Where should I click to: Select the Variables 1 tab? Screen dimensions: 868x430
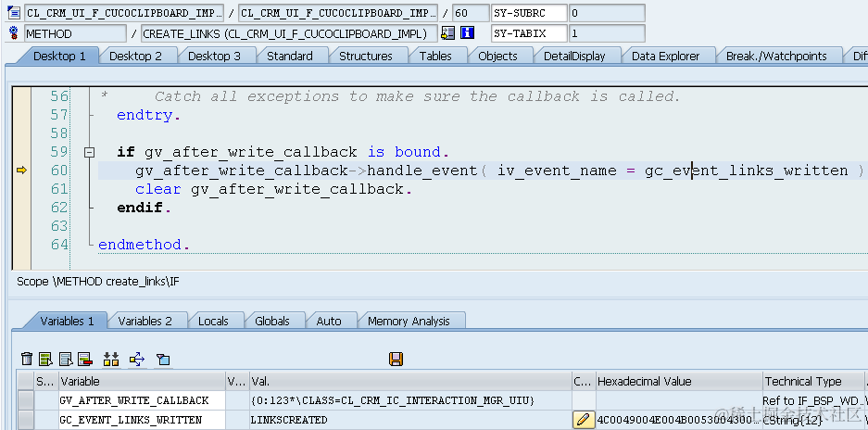coord(67,321)
